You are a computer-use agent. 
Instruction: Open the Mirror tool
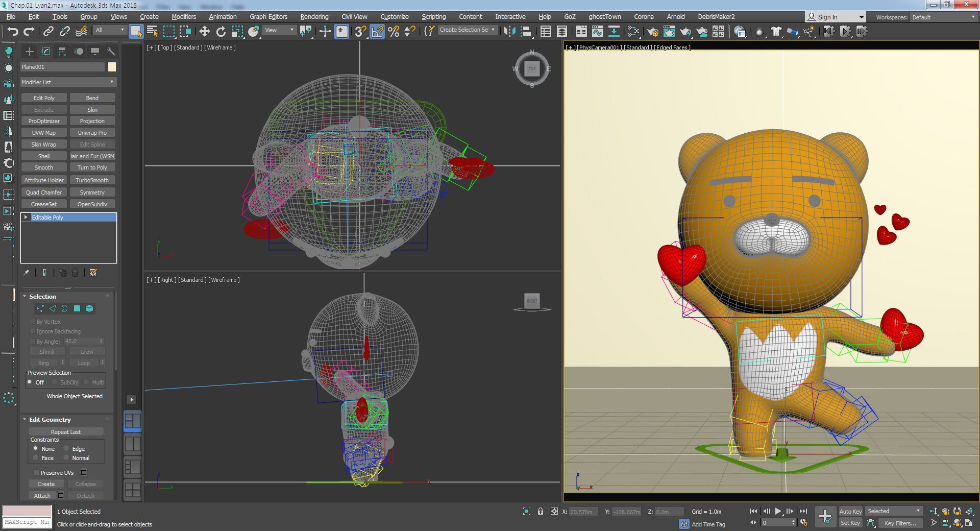509,32
